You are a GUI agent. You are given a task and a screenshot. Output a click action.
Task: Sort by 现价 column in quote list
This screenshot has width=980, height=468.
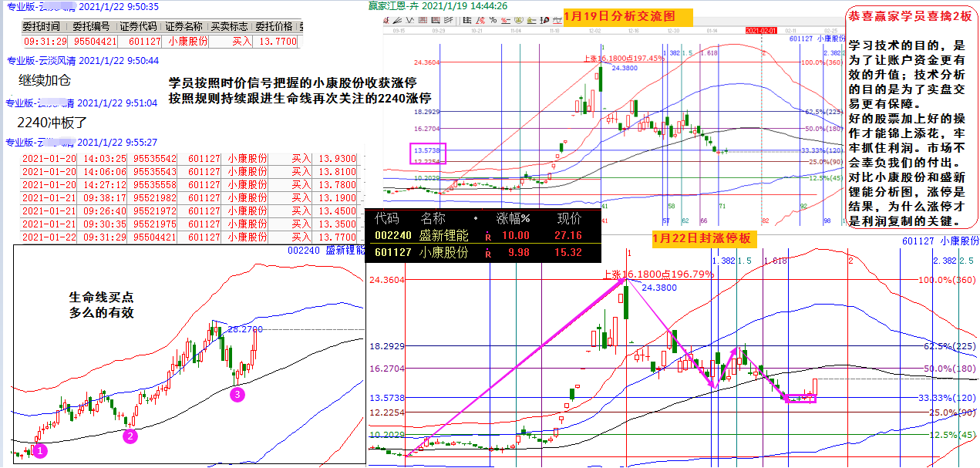click(x=568, y=218)
